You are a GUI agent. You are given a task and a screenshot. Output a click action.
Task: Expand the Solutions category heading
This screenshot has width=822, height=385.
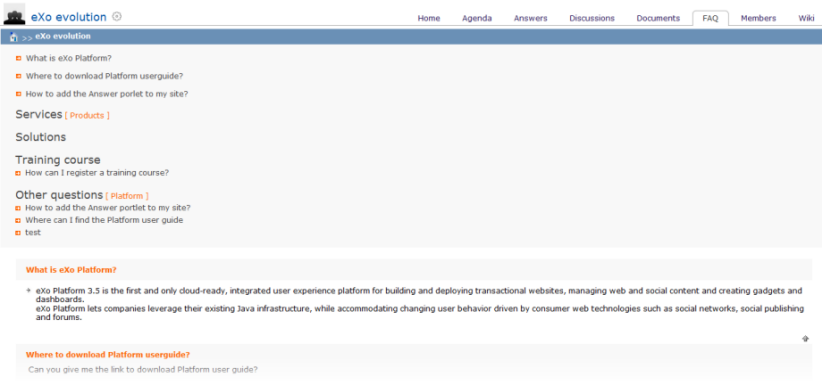tap(40, 137)
